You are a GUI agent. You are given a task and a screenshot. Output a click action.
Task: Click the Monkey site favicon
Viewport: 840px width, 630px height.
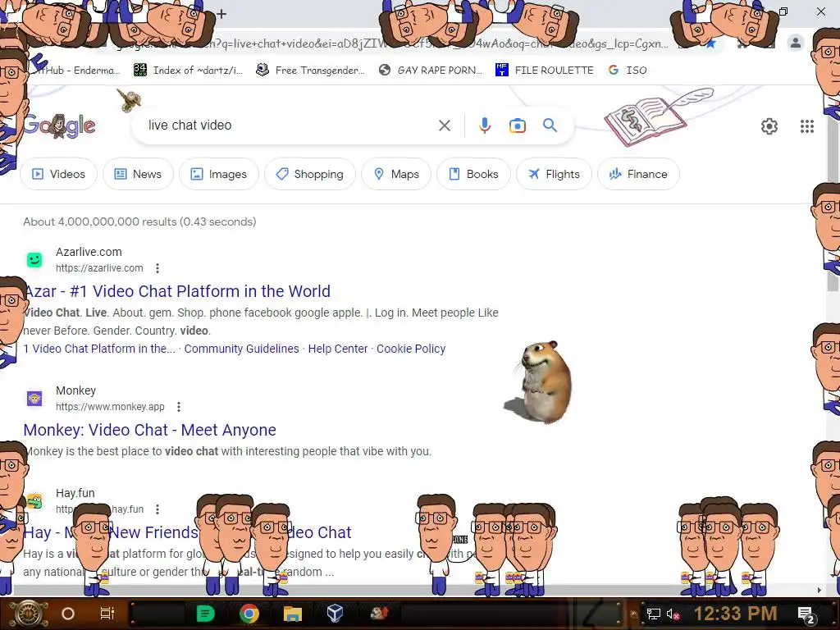click(x=34, y=399)
